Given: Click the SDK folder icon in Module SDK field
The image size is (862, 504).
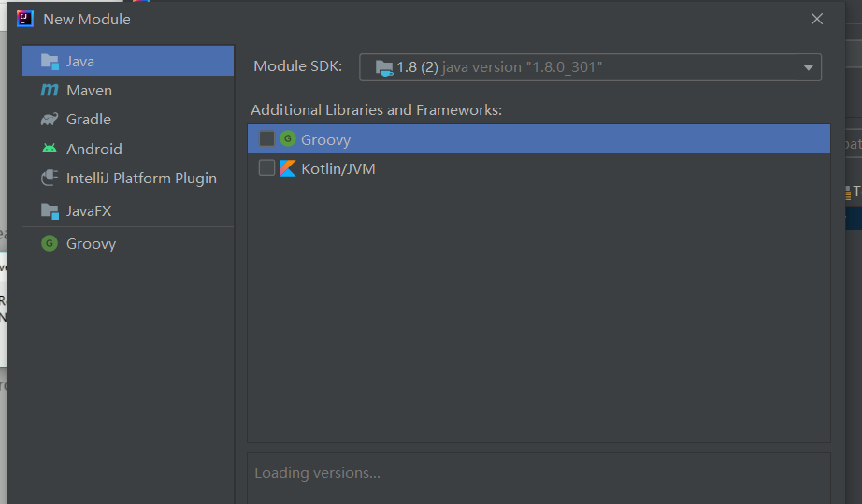Looking at the screenshot, I should point(384,68).
